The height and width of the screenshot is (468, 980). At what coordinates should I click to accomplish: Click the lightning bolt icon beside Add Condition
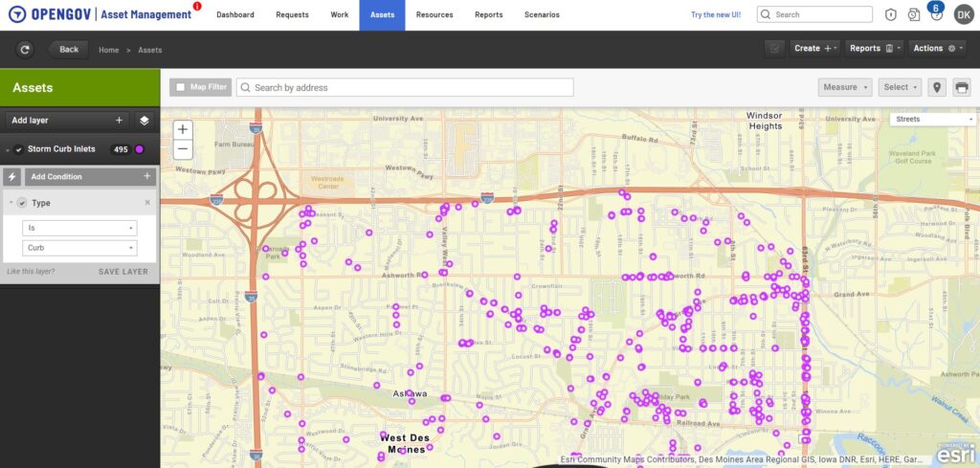tap(11, 177)
